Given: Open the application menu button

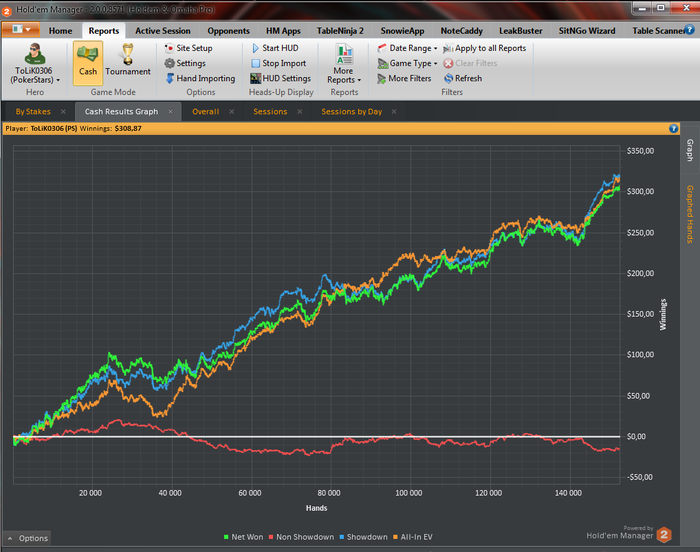Looking at the screenshot, I should pos(21,29).
